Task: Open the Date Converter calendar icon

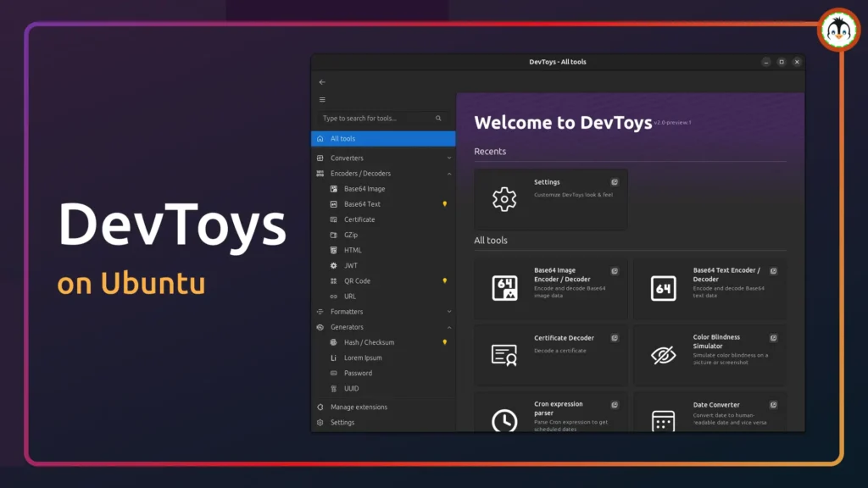Action: [x=663, y=420]
